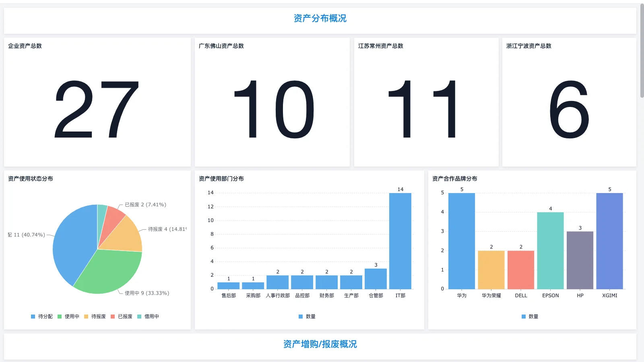
Task: Select the 生产部 bar in department chart
Action: tap(351, 282)
